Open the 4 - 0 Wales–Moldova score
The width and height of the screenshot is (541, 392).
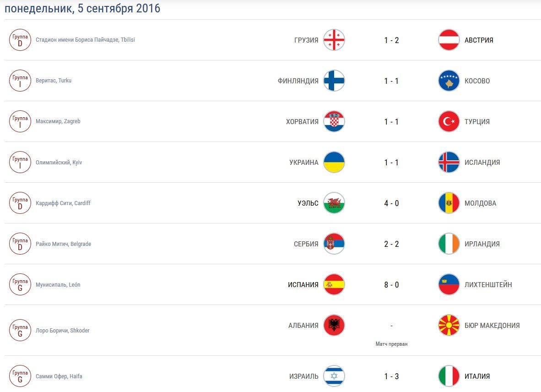click(x=392, y=203)
